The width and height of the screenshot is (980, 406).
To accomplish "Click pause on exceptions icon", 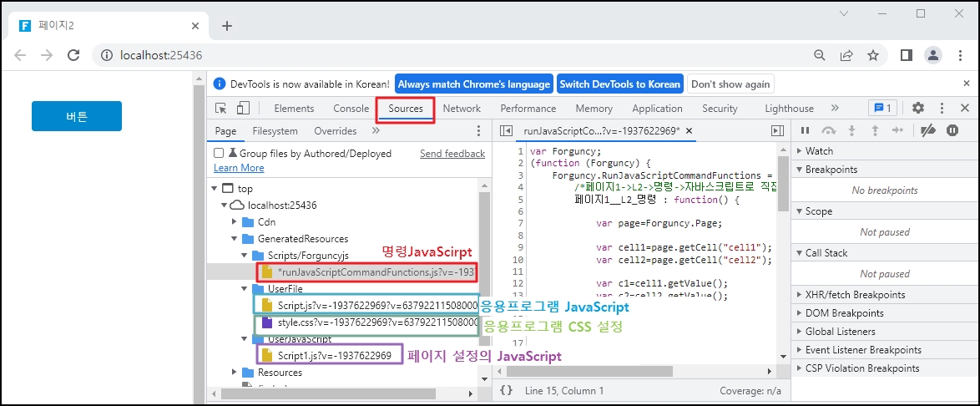I will click(x=952, y=130).
